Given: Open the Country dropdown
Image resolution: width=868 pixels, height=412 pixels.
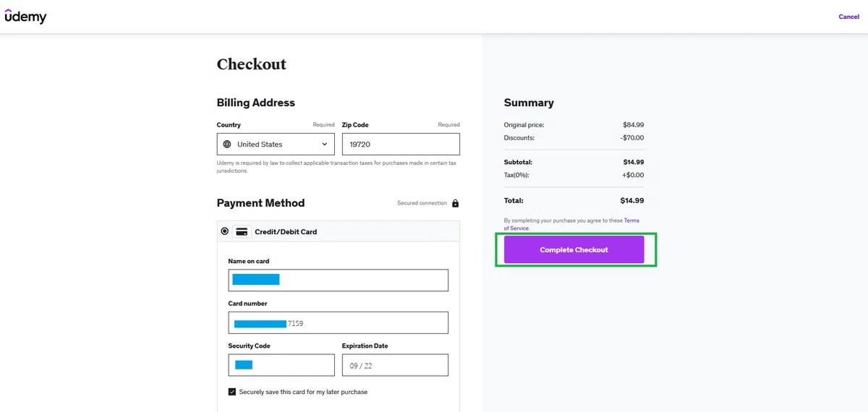Looking at the screenshot, I should [276, 144].
